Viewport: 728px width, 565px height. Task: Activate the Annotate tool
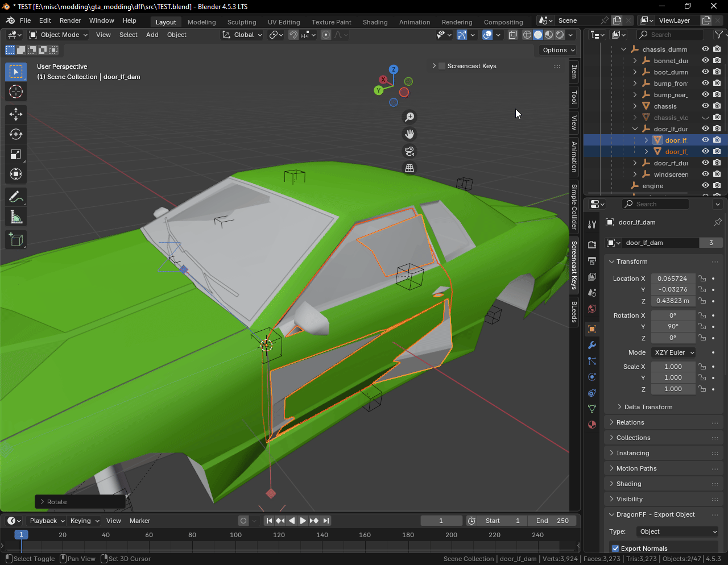click(x=16, y=197)
